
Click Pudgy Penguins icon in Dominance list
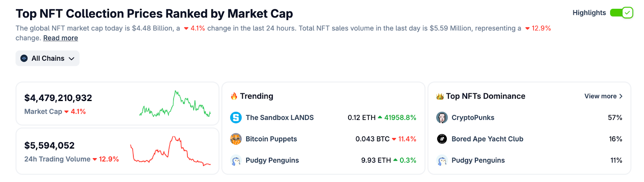[x=442, y=160]
